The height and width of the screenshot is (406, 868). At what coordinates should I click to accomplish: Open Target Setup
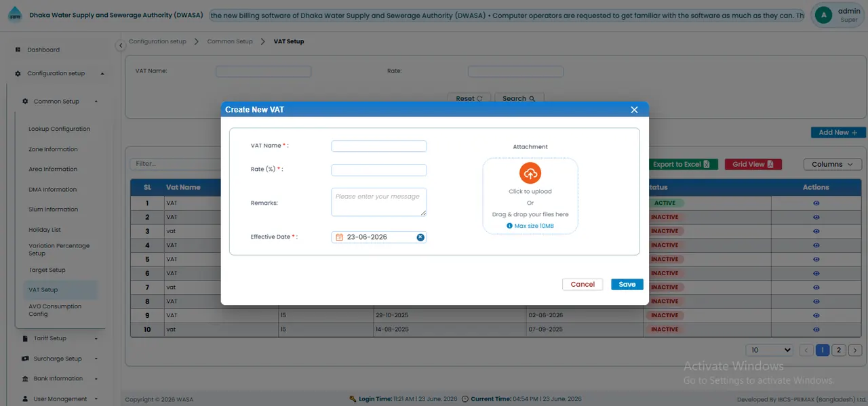[47, 270]
